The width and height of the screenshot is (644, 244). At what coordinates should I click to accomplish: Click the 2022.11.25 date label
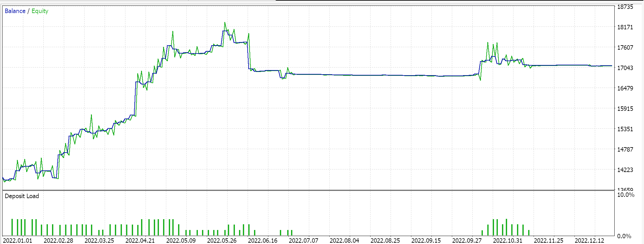(x=549, y=240)
